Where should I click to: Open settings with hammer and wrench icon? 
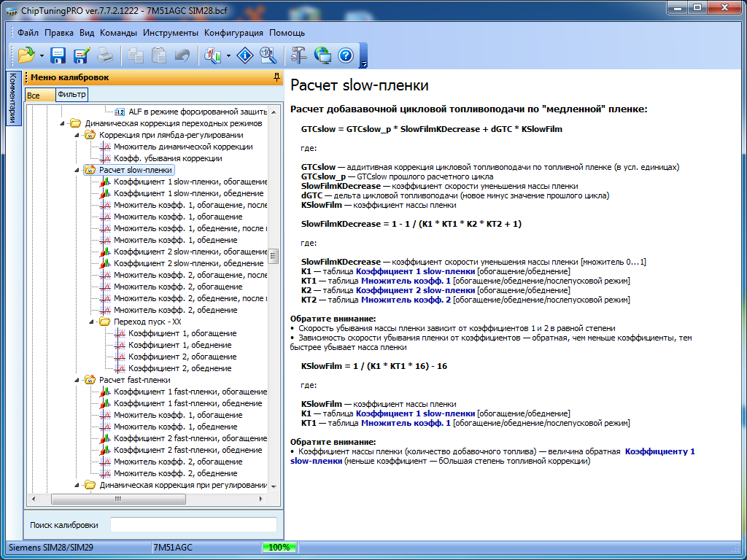point(299,55)
